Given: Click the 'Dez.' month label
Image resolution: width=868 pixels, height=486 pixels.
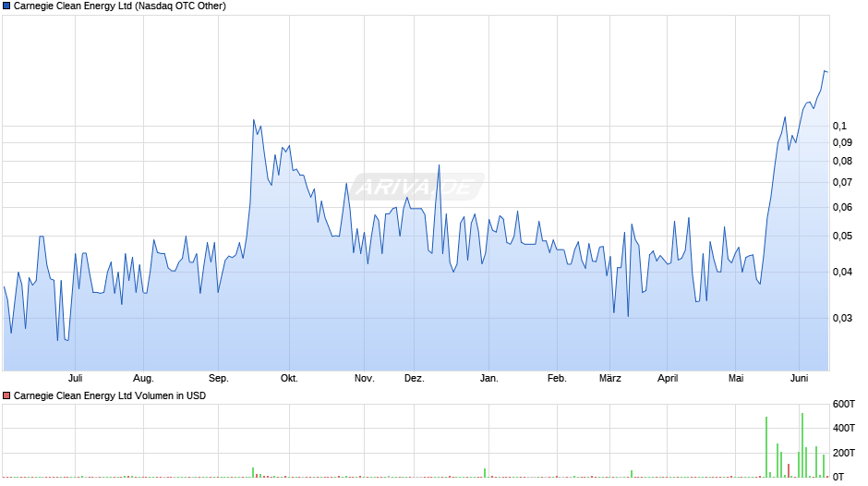Looking at the screenshot, I should click(414, 378).
